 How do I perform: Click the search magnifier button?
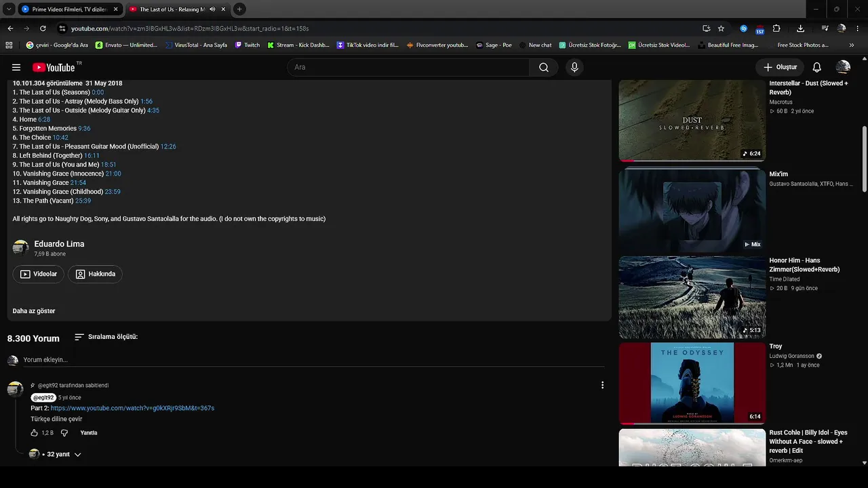tap(544, 67)
